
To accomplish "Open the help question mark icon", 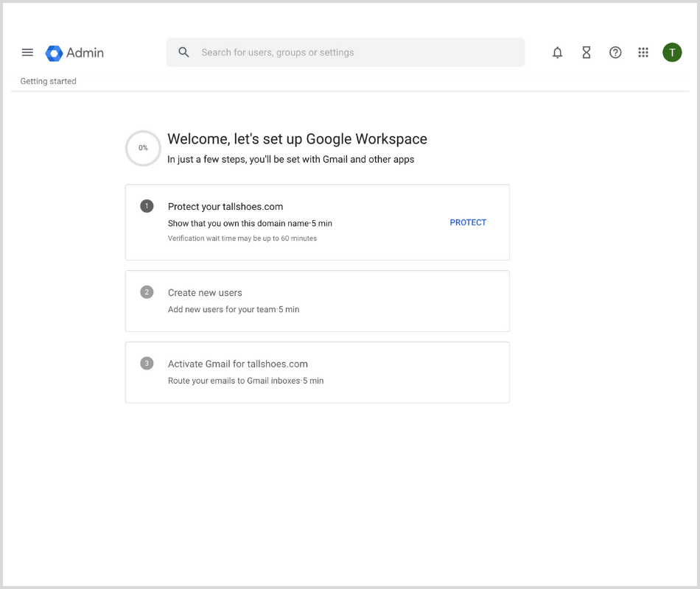I will click(615, 53).
